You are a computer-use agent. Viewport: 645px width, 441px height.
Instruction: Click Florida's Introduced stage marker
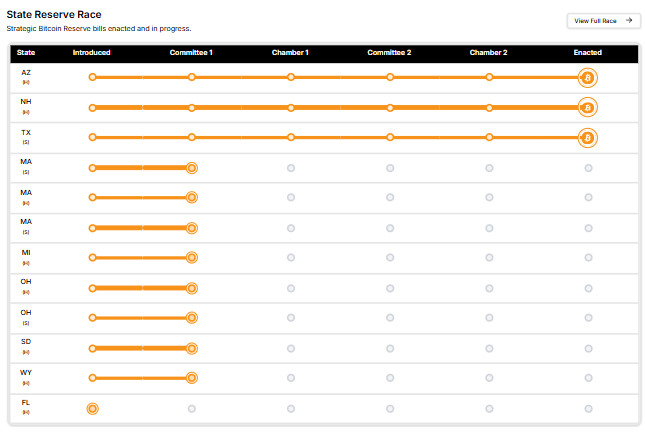point(92,408)
